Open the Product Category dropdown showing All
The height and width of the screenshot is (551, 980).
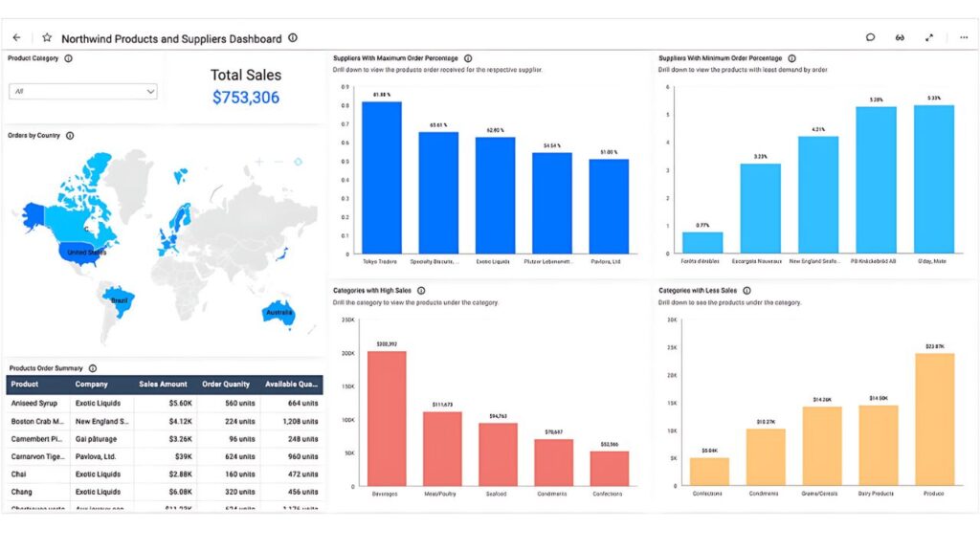pyautogui.click(x=81, y=91)
